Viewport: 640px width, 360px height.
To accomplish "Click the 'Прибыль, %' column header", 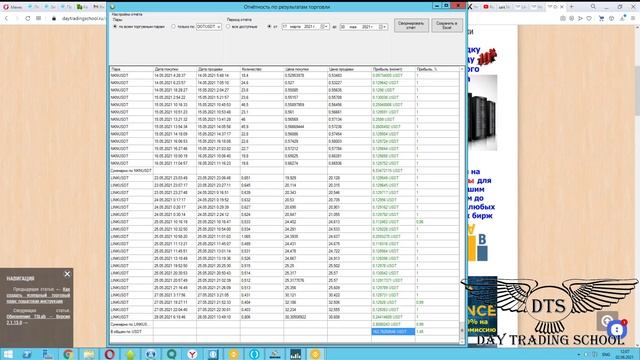I will 437,69.
